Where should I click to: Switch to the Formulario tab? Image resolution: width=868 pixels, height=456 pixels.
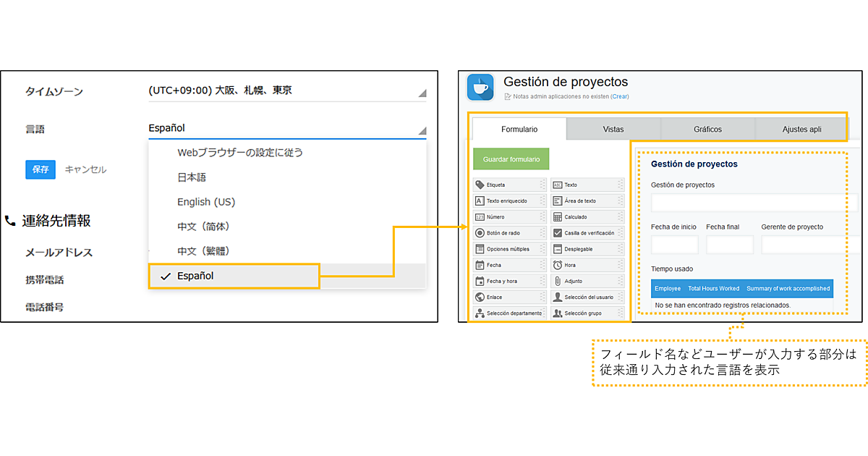[x=519, y=130]
